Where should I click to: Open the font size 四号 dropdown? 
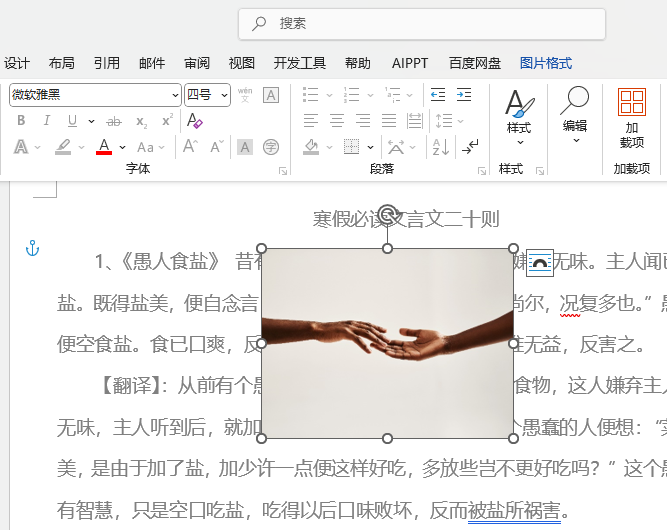207,95
